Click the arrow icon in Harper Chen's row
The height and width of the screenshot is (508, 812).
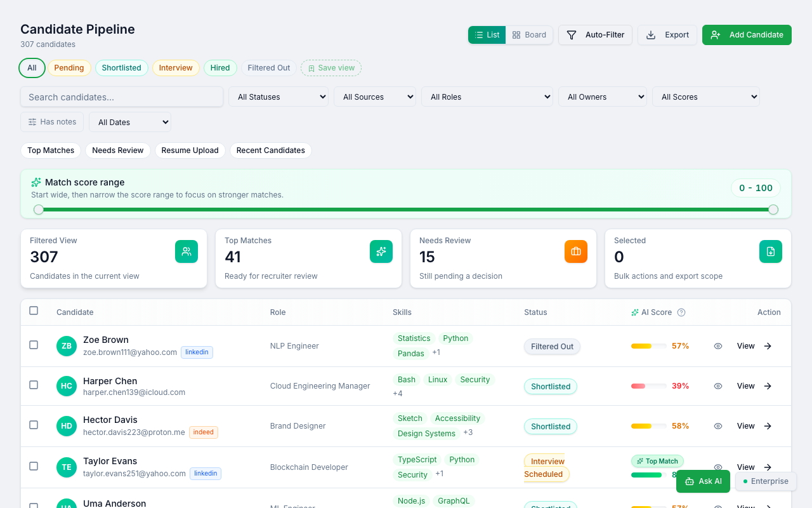768,386
